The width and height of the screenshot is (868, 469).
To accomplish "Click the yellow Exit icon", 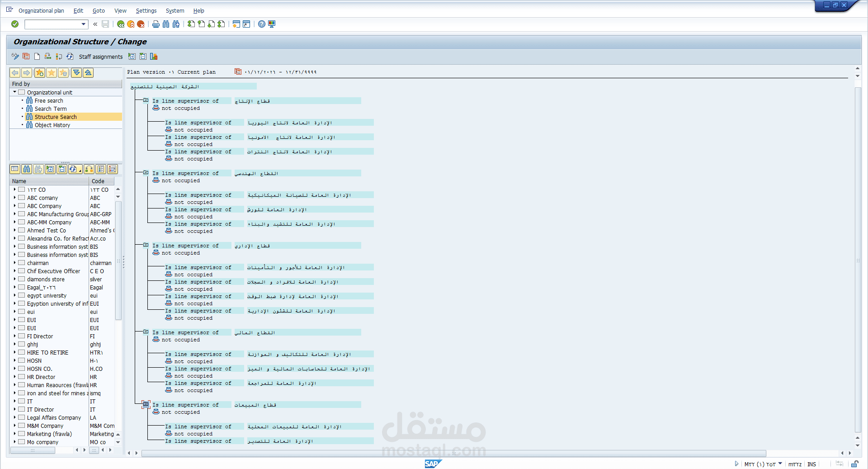I will pyautogui.click(x=131, y=24).
